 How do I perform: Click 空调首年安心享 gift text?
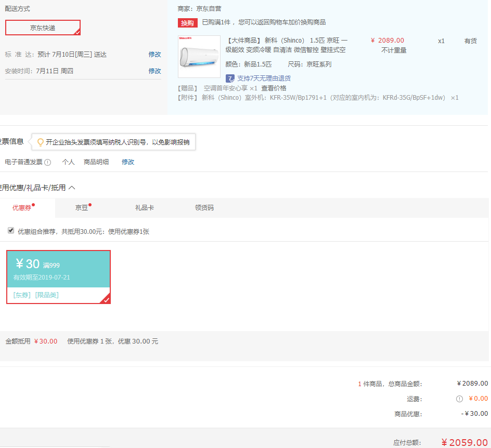[225, 88]
